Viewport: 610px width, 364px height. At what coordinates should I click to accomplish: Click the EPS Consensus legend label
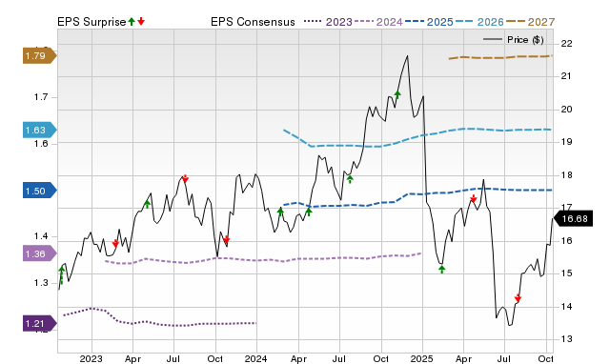click(x=253, y=22)
